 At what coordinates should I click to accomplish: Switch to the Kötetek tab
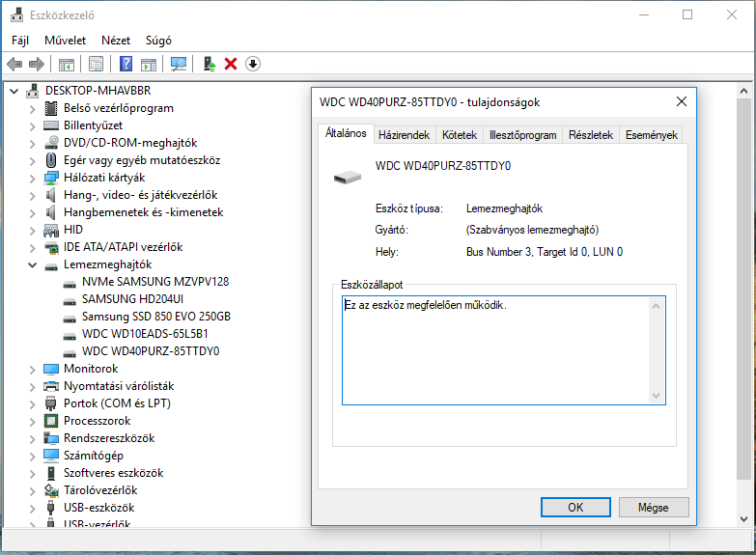[460, 135]
